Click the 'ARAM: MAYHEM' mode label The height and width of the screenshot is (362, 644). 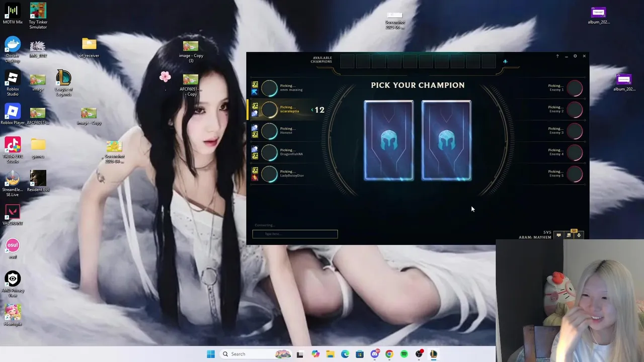click(x=535, y=237)
